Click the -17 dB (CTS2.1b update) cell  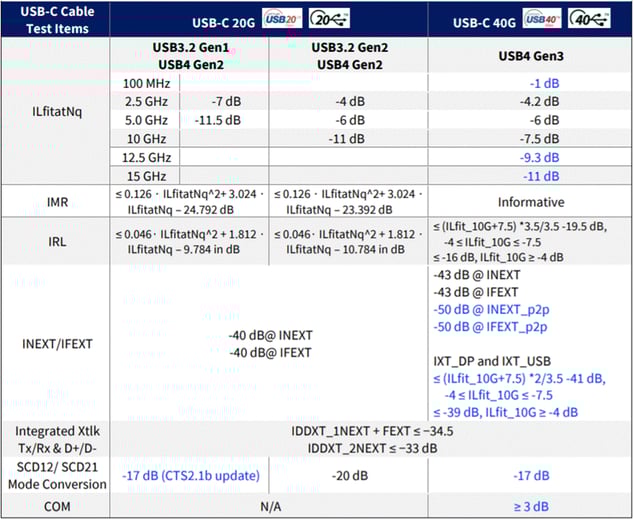tap(191, 476)
